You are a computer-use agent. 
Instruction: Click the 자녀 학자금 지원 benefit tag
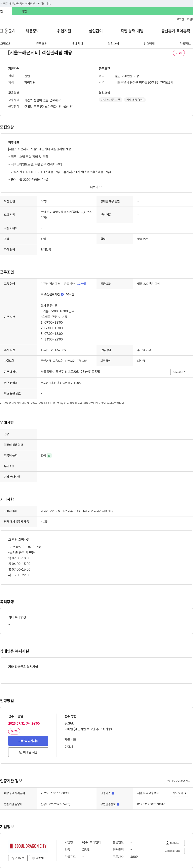111,100
